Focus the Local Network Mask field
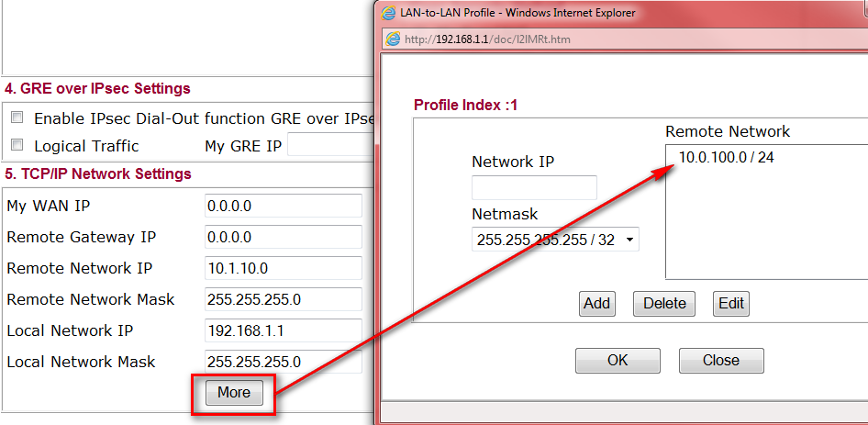 [283, 363]
